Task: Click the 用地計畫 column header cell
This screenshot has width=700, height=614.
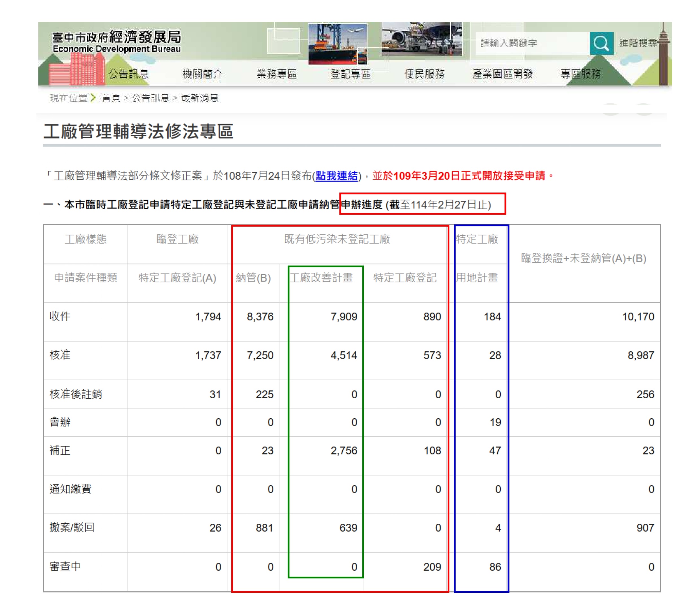Action: coord(477,278)
